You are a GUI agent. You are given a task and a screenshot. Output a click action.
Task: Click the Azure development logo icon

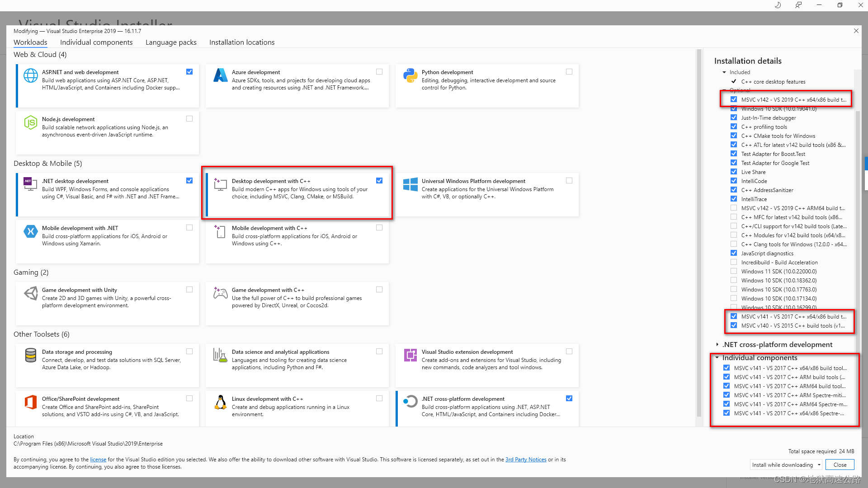[x=220, y=75]
